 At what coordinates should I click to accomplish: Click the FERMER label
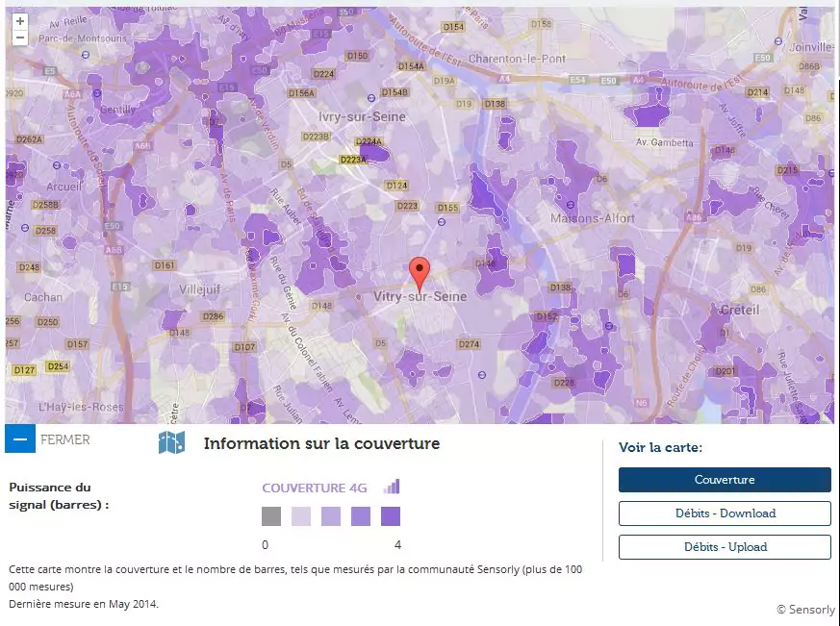65,439
